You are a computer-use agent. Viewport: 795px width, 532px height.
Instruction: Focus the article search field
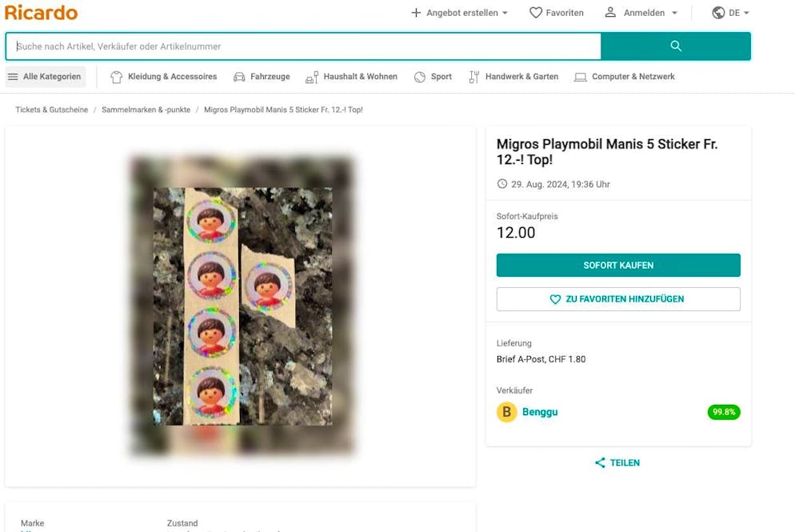click(304, 46)
